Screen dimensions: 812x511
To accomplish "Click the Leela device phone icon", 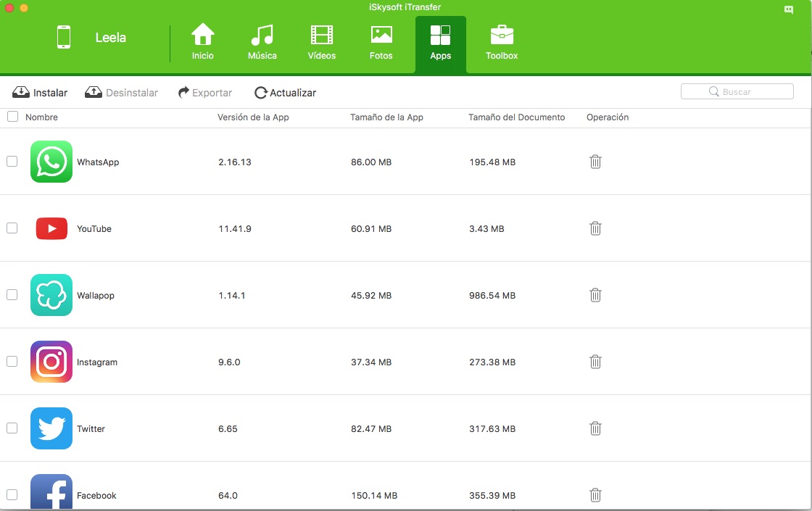I will coord(64,37).
